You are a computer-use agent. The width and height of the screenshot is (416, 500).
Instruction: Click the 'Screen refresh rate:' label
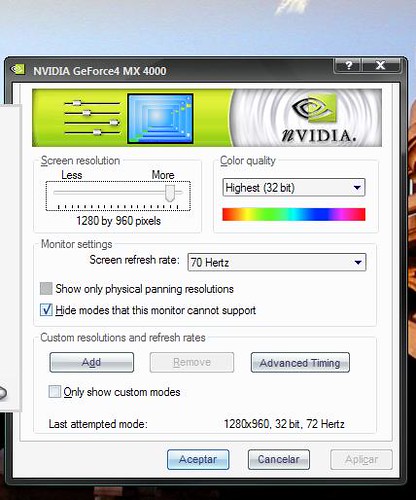pyautogui.click(x=134, y=260)
